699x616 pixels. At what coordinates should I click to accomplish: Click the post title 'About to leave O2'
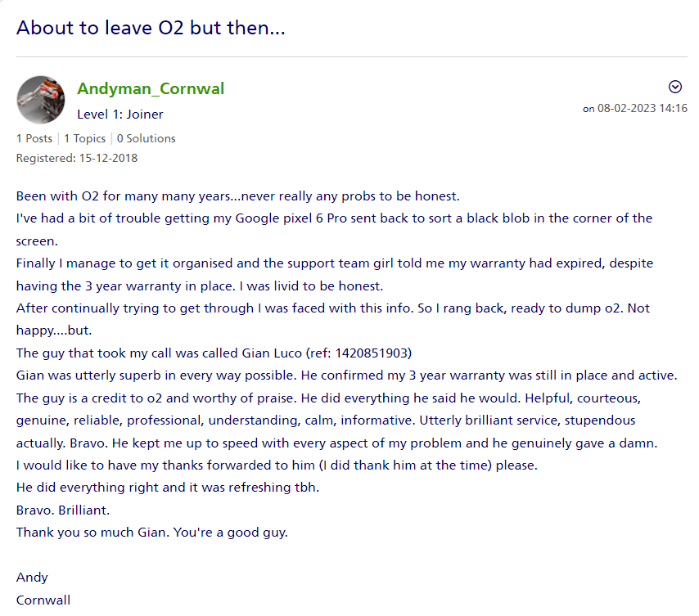151,28
